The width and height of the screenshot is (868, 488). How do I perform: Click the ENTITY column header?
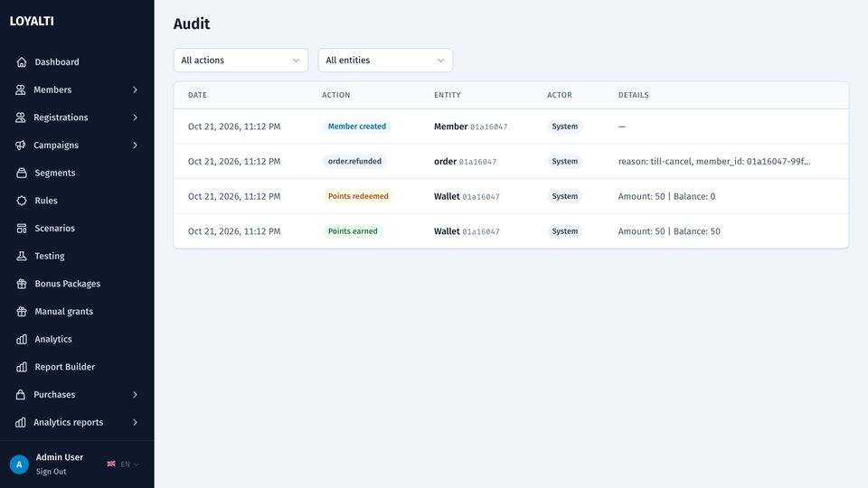tap(448, 95)
